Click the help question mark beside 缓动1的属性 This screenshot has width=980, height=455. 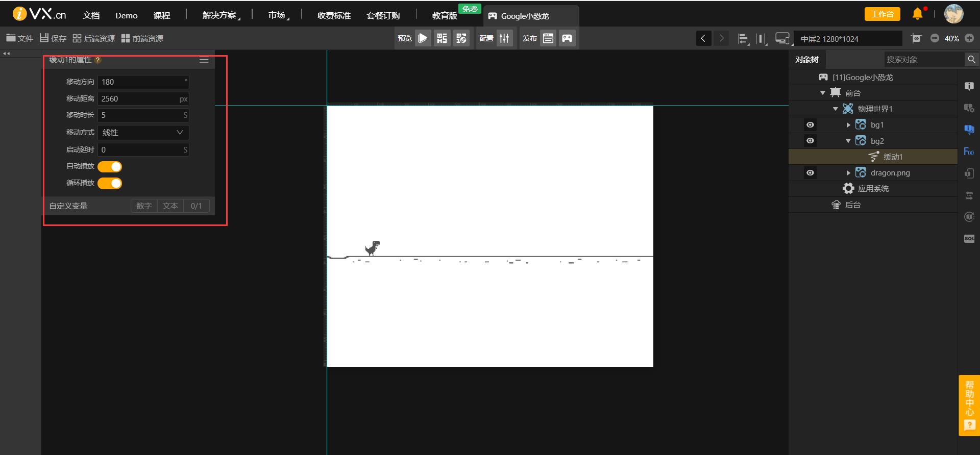click(x=98, y=60)
